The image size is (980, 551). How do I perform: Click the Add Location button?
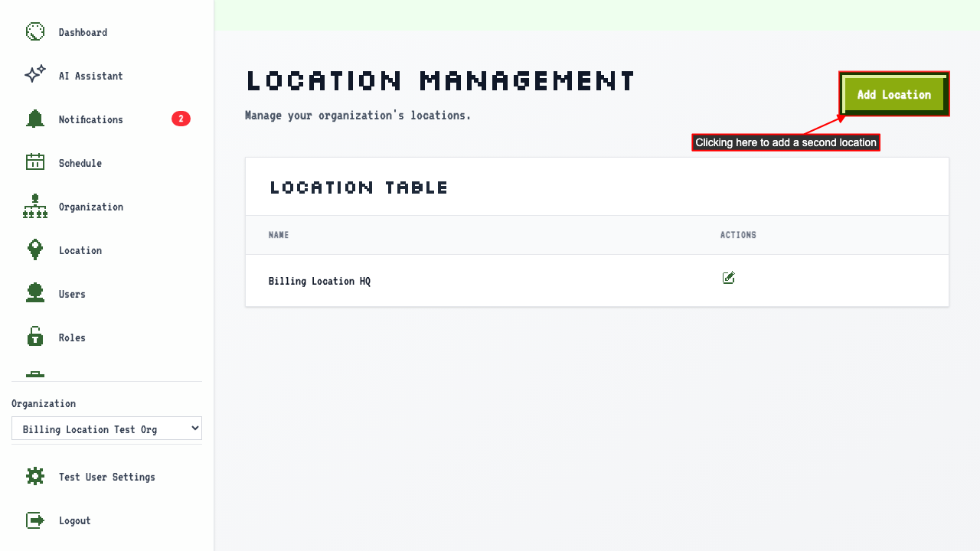(894, 94)
